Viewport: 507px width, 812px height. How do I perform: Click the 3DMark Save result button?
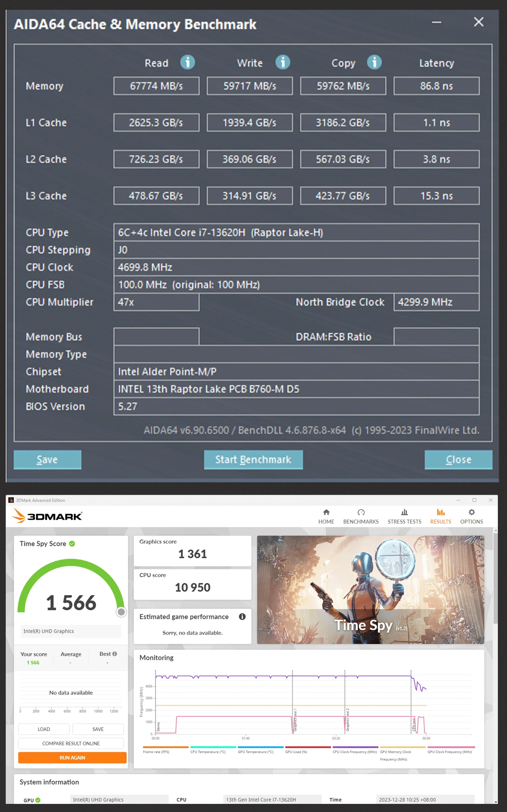click(x=98, y=729)
